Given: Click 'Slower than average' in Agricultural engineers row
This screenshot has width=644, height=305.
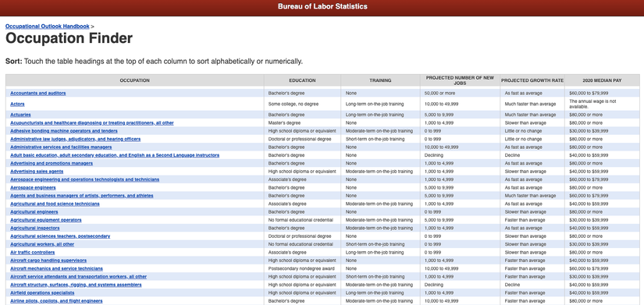Looking at the screenshot, I should click(525, 212).
